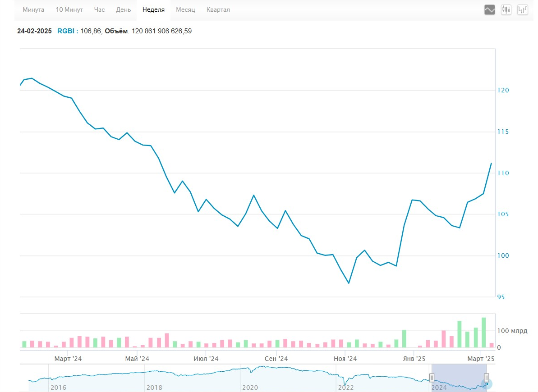Viewport: 538px width, 392px height.
Task: Switch to Месяц interval
Action: tap(185, 9)
